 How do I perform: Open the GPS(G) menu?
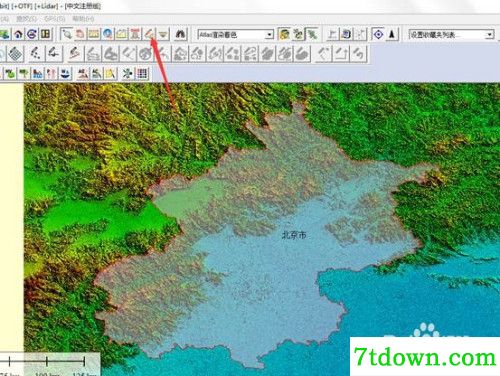pos(55,19)
